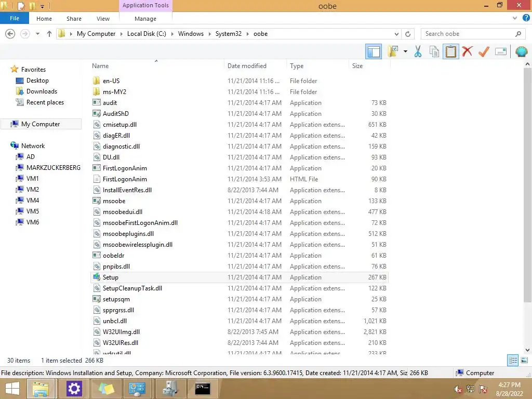Click the red X Delete icon
The width and height of the screenshot is (532, 399).
point(468,51)
